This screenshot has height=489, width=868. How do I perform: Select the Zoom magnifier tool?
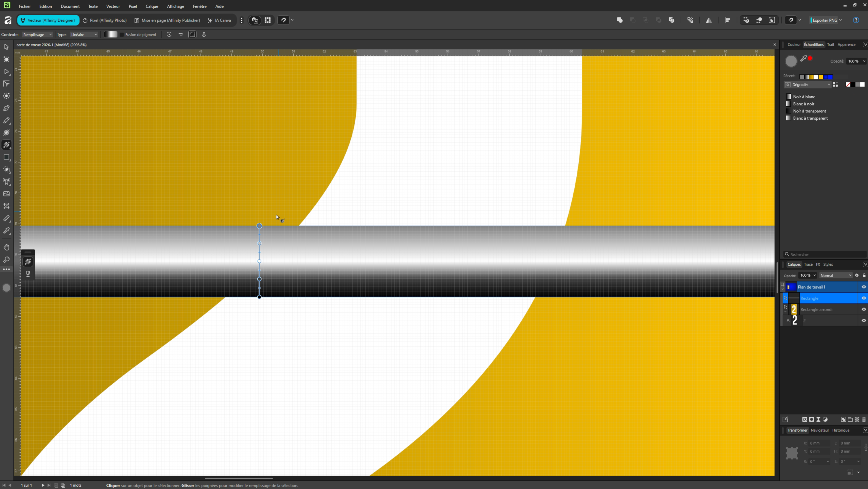6,260
